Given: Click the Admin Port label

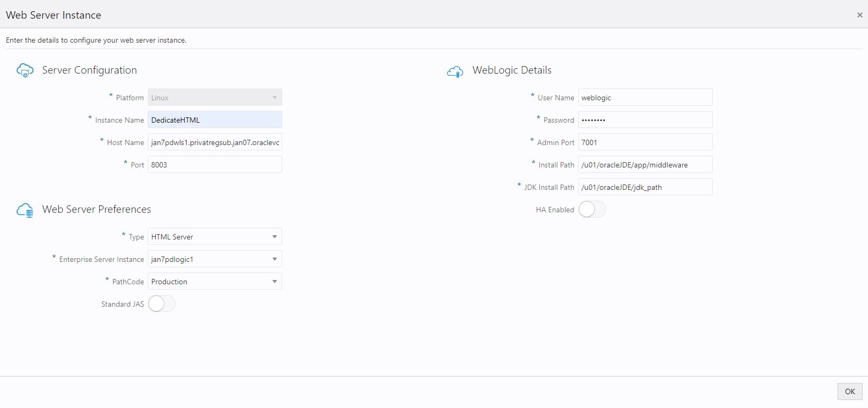Looking at the screenshot, I should click(556, 142).
